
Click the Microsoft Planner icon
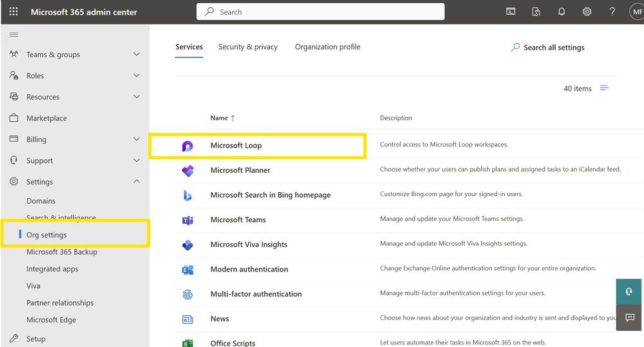pos(188,171)
